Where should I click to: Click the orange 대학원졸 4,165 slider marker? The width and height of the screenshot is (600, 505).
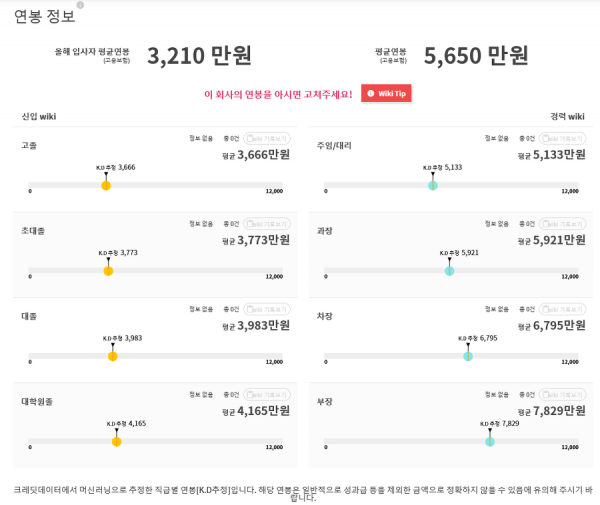(116, 441)
